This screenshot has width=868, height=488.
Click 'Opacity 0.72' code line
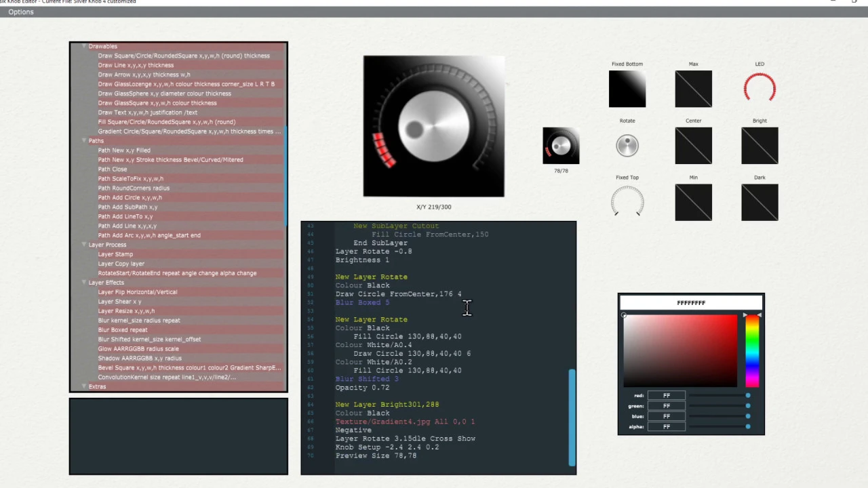pos(362,388)
